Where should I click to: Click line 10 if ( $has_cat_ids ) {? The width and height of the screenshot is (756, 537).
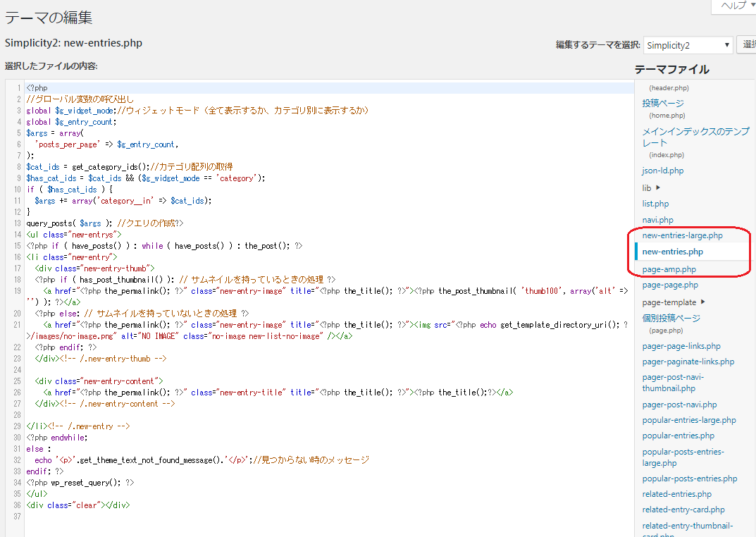point(70,190)
